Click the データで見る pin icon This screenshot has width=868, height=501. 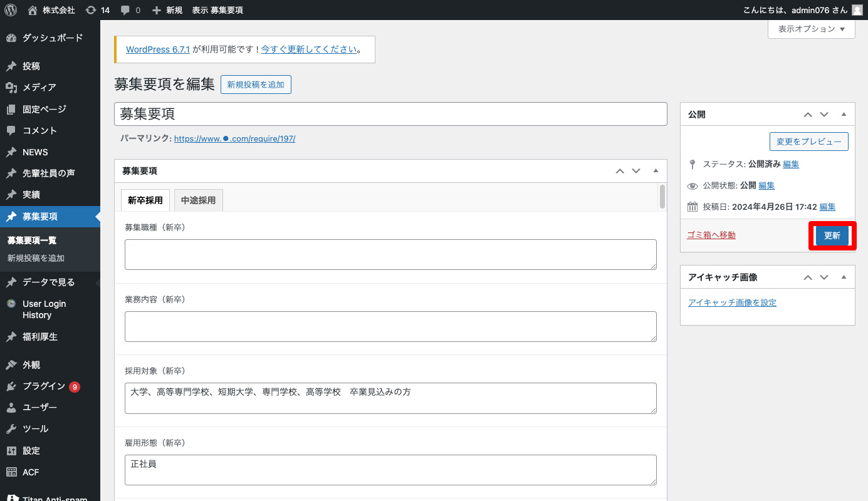click(x=11, y=282)
